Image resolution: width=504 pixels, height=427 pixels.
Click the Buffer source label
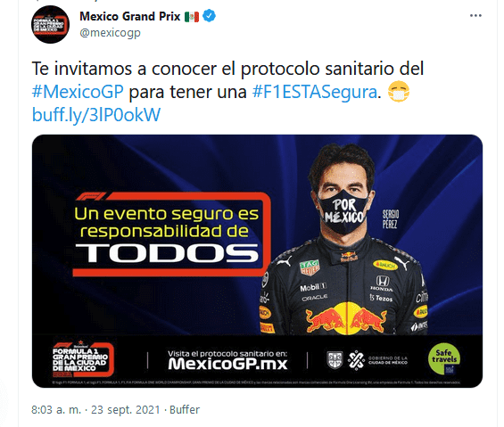pos(185,410)
